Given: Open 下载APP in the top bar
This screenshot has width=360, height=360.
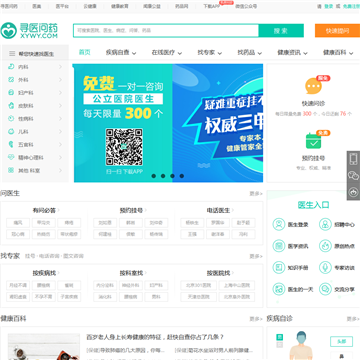Looking at the screenshot, I should [212, 6].
